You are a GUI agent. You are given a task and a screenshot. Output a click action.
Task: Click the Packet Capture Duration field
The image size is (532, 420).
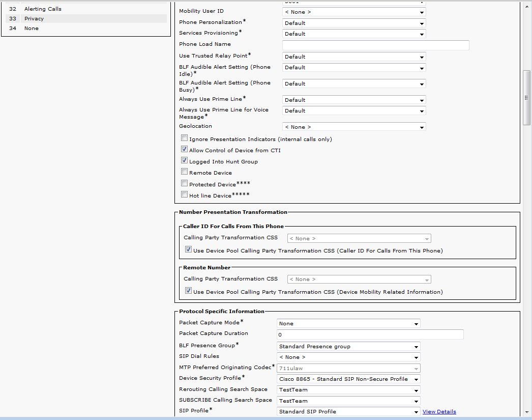[370, 334]
